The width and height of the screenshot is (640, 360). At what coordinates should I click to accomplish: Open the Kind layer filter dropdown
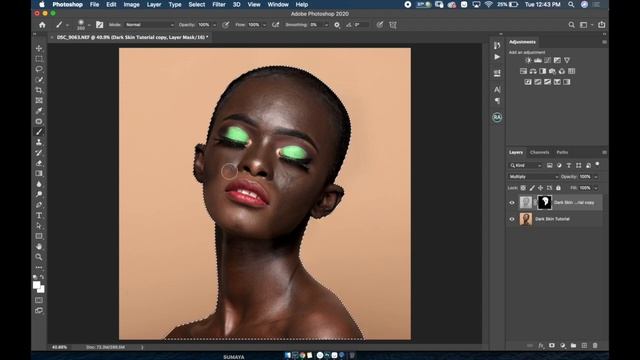[526, 165]
